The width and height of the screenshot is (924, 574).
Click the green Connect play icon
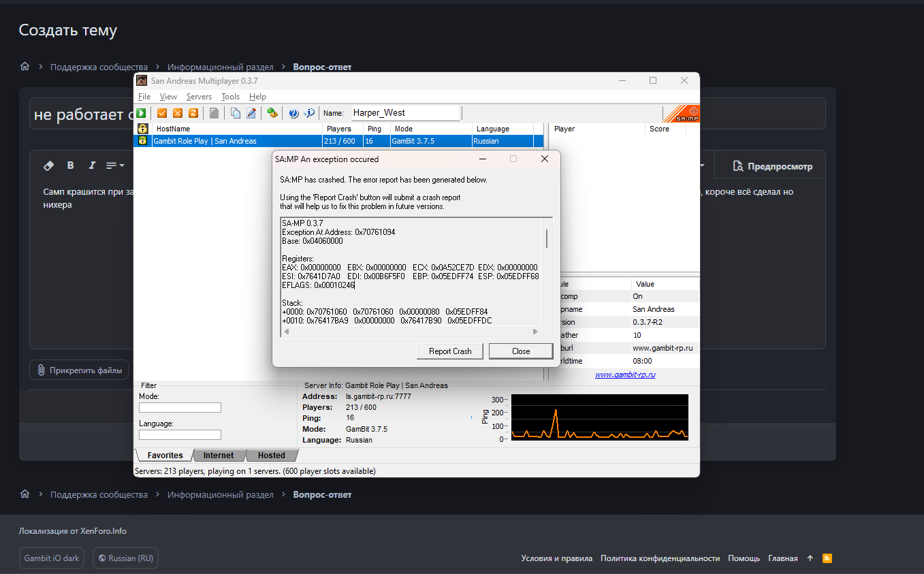pos(141,113)
